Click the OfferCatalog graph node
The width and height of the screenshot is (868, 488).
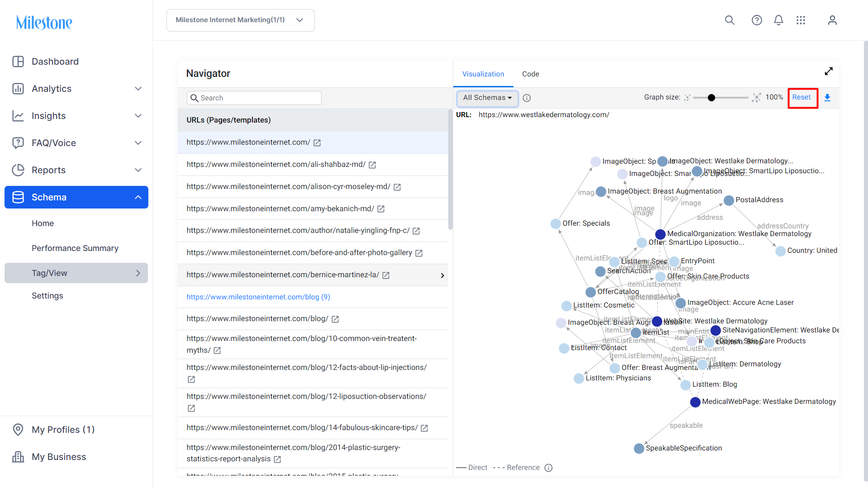pyautogui.click(x=590, y=292)
